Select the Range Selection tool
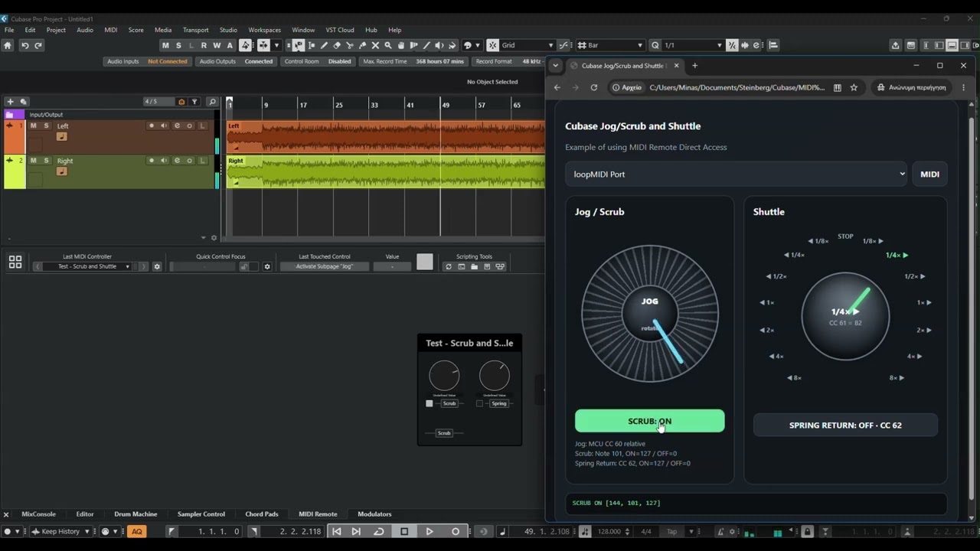The width and height of the screenshot is (980, 551). (x=311, y=45)
